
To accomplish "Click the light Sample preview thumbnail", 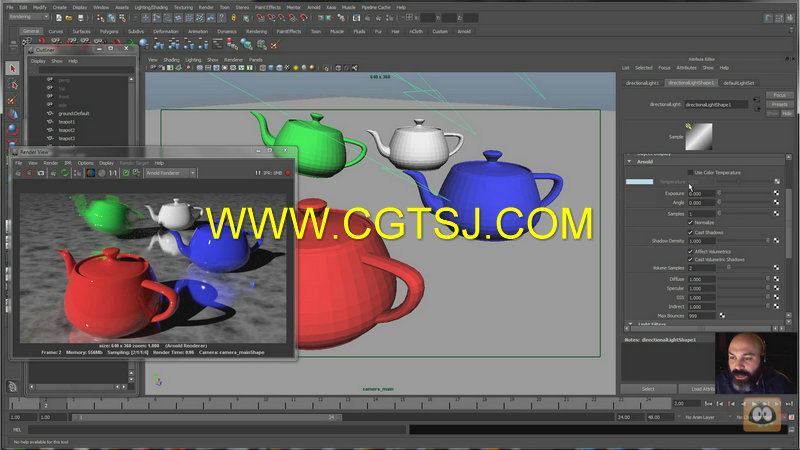I will 698,137.
